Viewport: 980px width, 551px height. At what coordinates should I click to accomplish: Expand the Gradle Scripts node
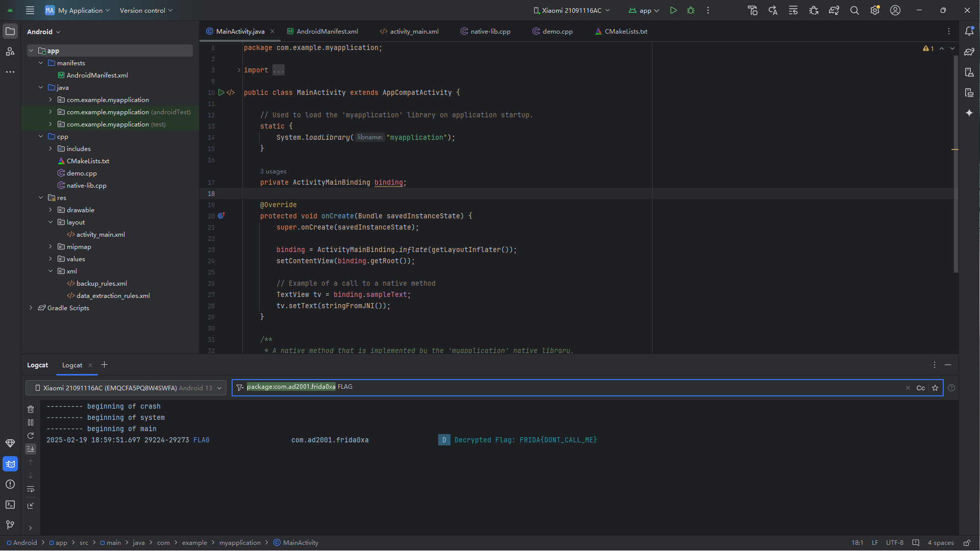point(31,308)
